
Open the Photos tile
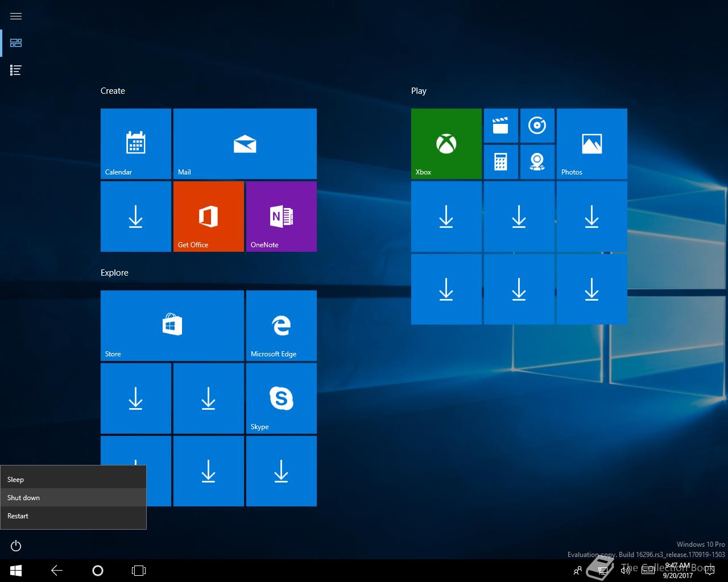point(592,144)
